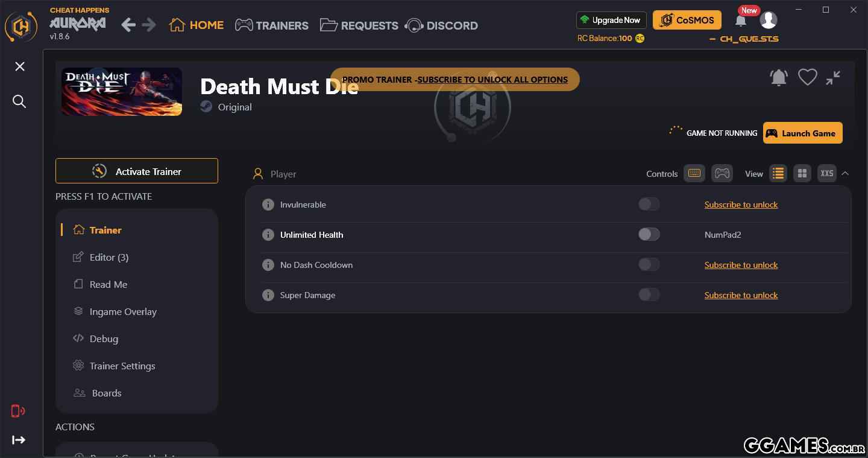Open the Trainers tab
The image size is (868, 458).
[272, 25]
